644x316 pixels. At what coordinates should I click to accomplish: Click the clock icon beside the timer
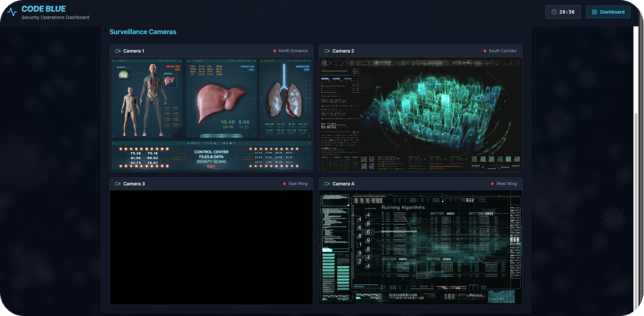553,12
